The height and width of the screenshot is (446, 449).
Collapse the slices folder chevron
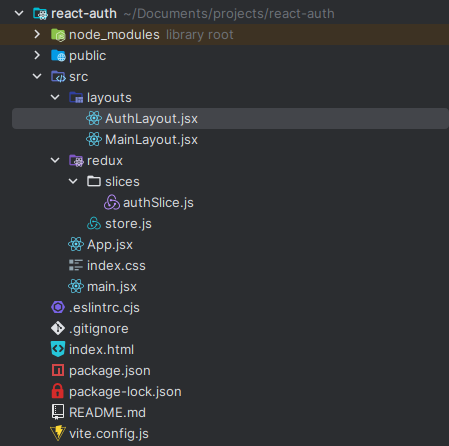73,181
